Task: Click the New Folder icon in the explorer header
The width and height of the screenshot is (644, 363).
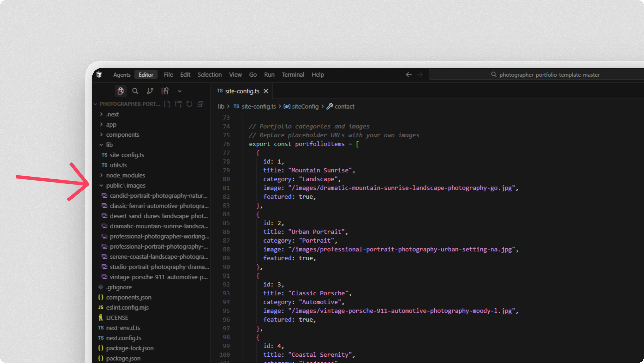Action: tap(178, 104)
